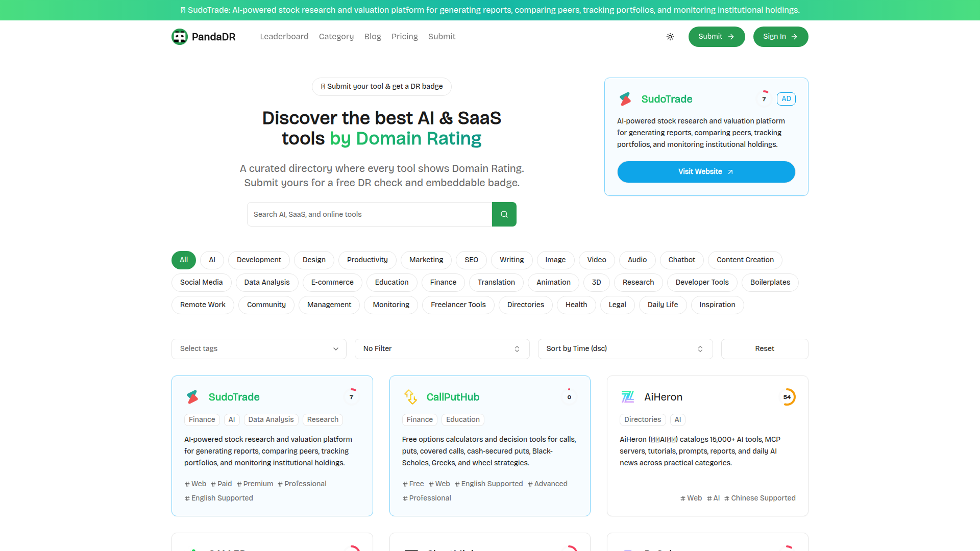Click SudoTrade logo in the listing card
This screenshot has width=980, height=551.
click(x=192, y=397)
